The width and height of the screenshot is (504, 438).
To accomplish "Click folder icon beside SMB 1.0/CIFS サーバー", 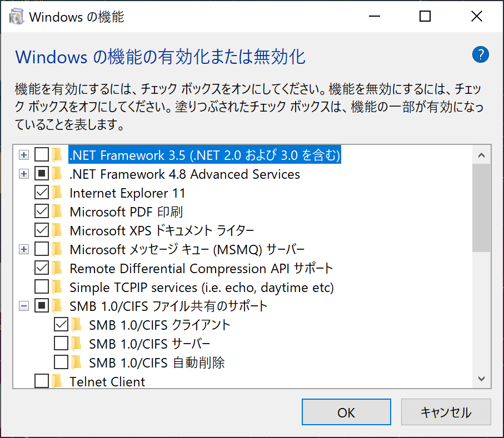I will tap(77, 344).
